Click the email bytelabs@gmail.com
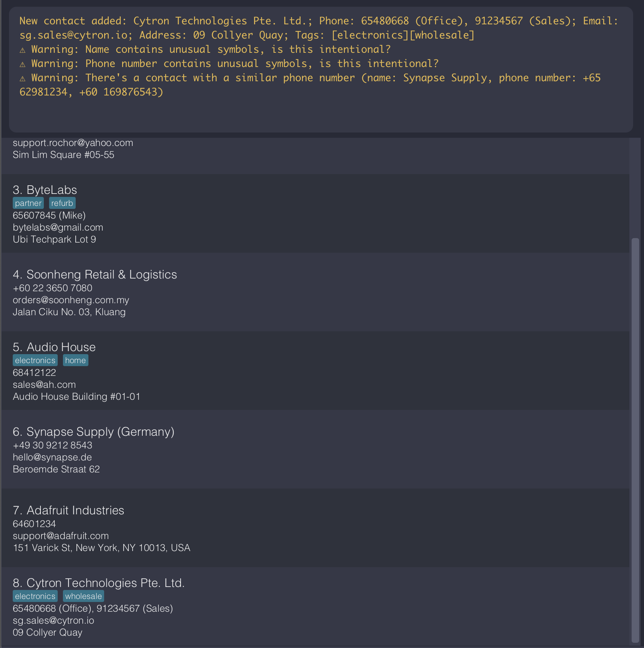The width and height of the screenshot is (644, 648). click(58, 227)
